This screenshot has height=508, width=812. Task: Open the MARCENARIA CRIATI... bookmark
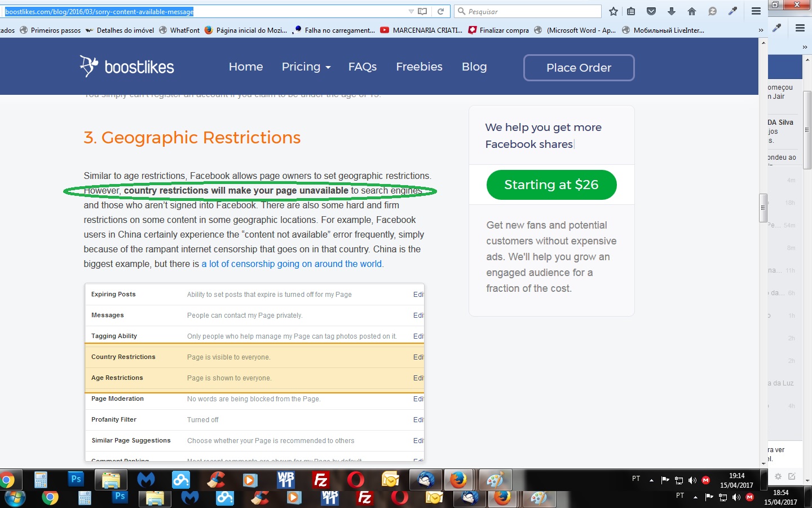point(421,30)
